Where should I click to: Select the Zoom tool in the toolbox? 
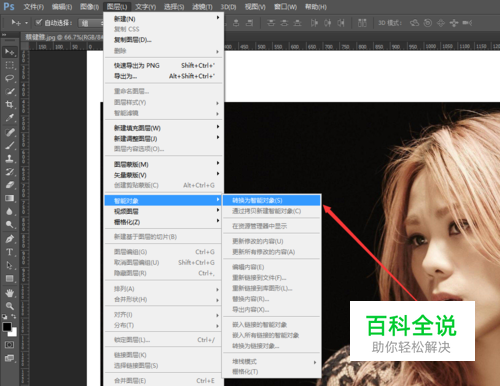tap(10, 306)
